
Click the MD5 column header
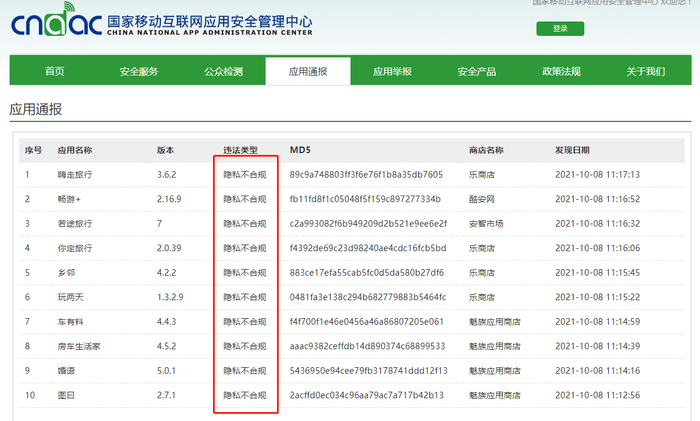300,150
